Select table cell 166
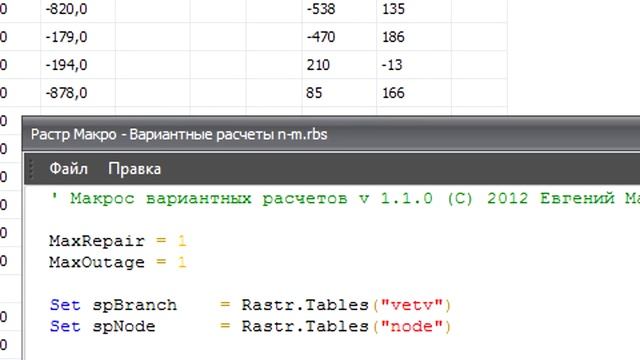 (414, 93)
